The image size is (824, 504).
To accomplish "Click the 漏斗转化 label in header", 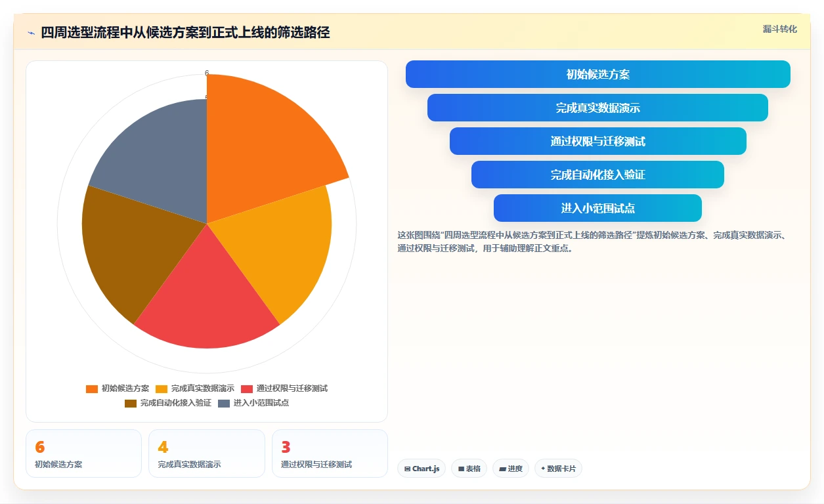I will coord(779,29).
